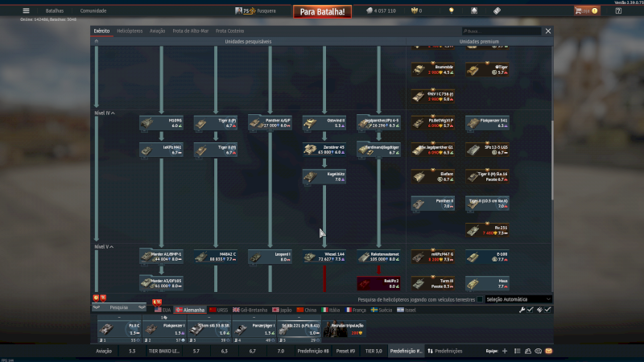Toggle helicopter research with ground vehicles checkbox
Image resolution: width=644 pixels, height=362 pixels.
(481, 299)
